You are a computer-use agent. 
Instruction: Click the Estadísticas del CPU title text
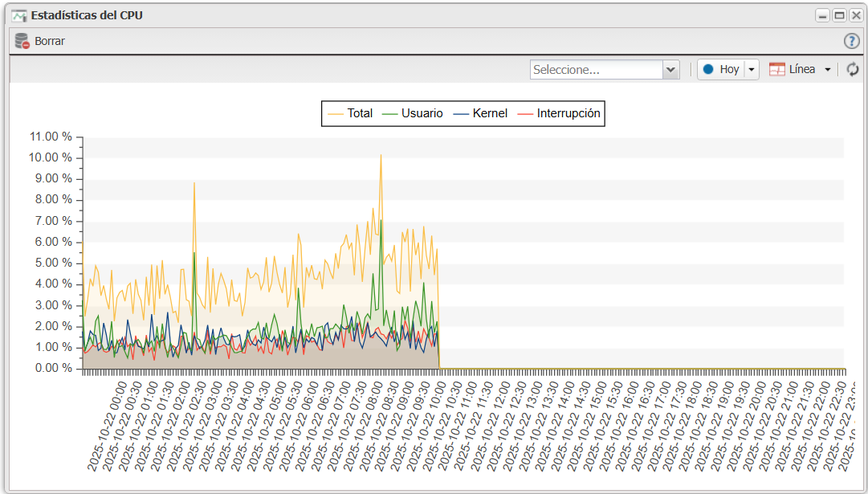87,15
